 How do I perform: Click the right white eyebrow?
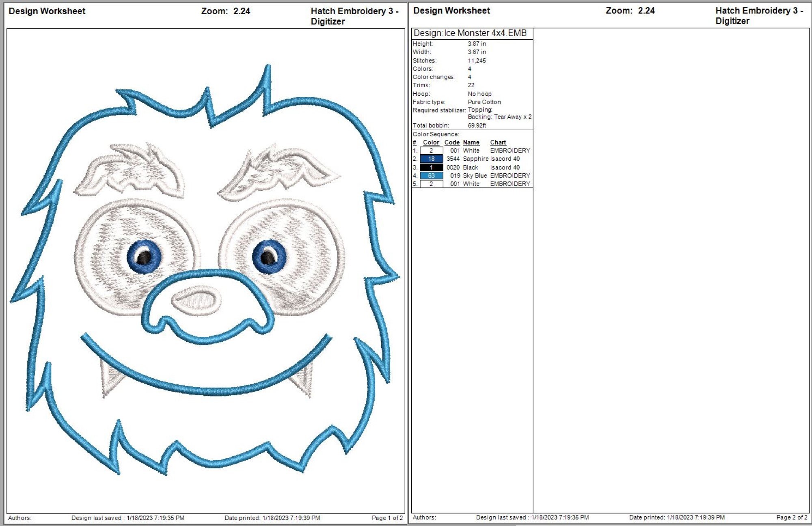pos(279,171)
